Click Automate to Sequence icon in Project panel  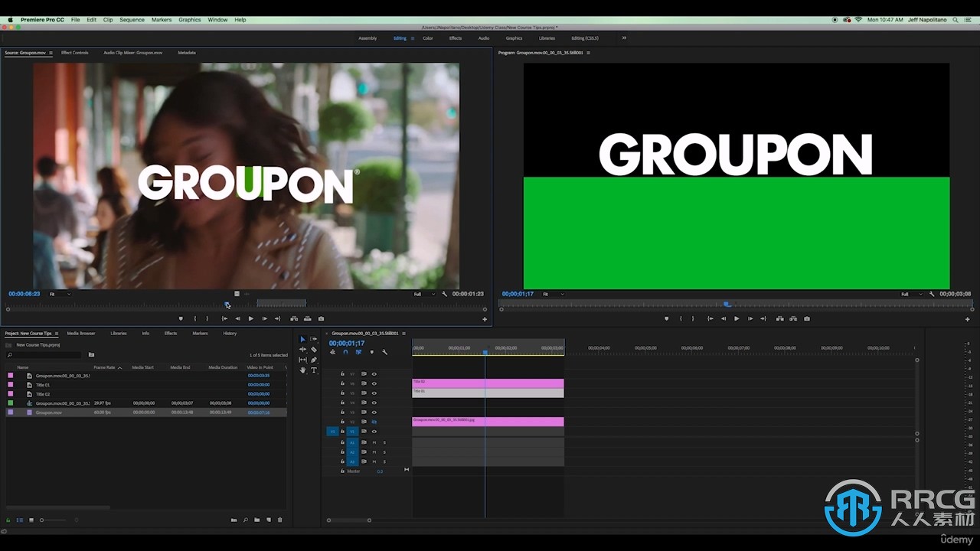pos(234,520)
